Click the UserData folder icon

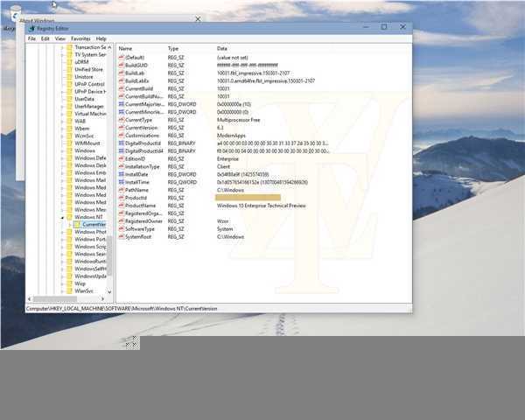(69, 99)
